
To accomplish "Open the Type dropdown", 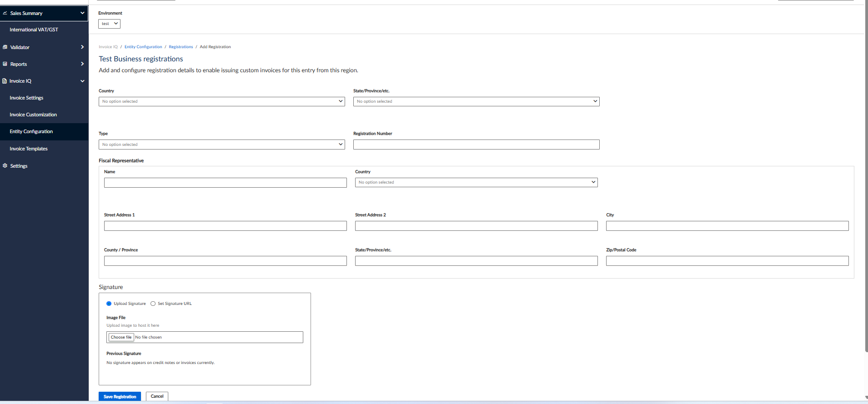I will 222,145.
